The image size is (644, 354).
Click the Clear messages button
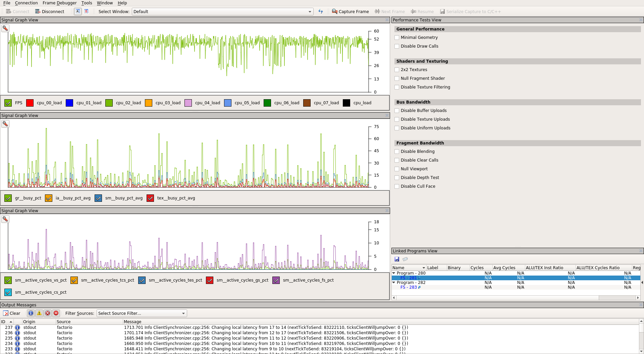12,313
